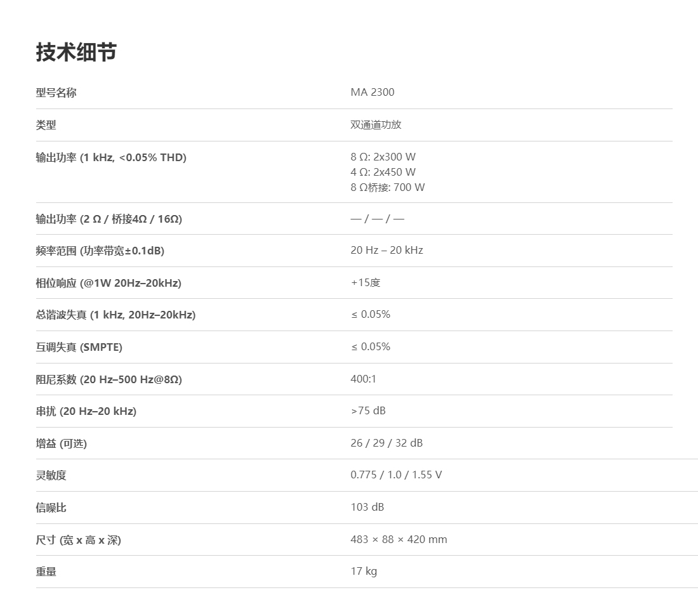Click 输出功率 (1 kHz, <0.05% THD) label

(111, 157)
